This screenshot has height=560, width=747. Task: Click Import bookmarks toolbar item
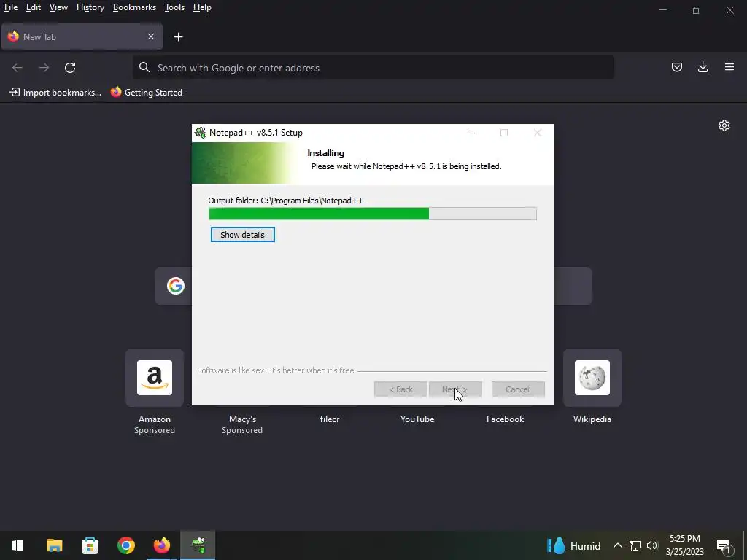coord(55,93)
